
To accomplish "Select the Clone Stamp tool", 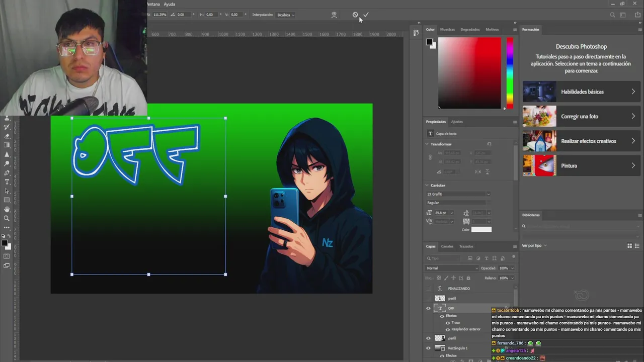I will 7,118.
